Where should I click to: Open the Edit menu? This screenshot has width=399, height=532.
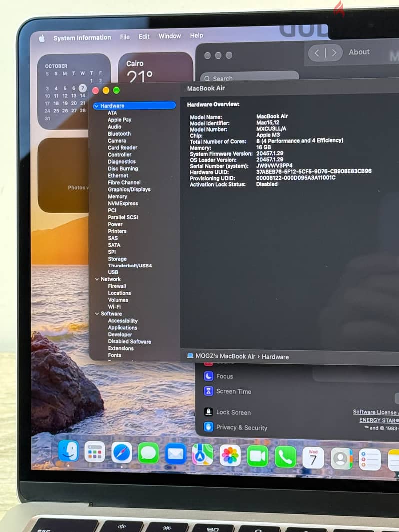pyautogui.click(x=144, y=36)
